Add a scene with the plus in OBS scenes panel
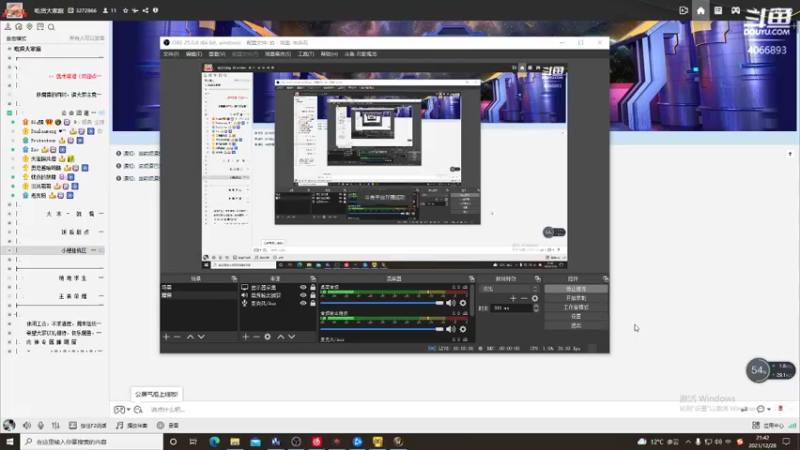The width and height of the screenshot is (800, 450). [166, 337]
